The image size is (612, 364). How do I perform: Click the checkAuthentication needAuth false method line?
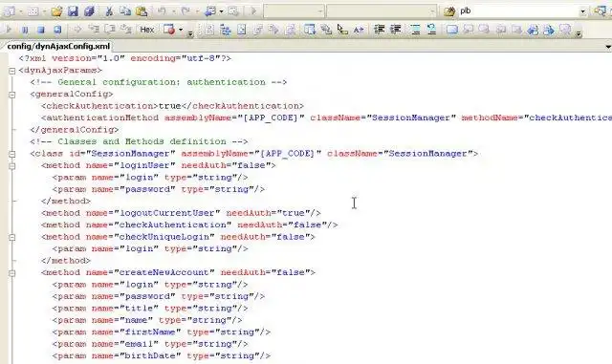(x=189, y=225)
